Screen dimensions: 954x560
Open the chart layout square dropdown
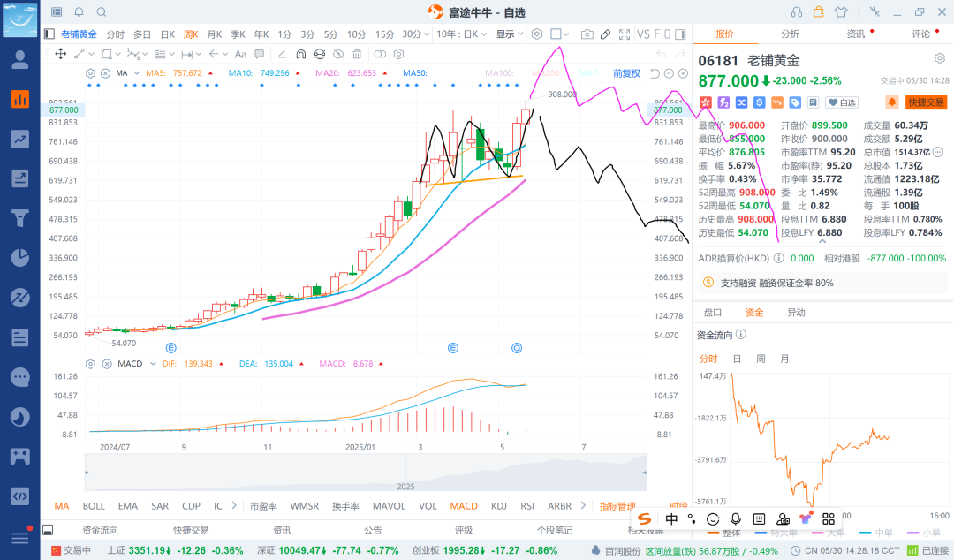560,34
